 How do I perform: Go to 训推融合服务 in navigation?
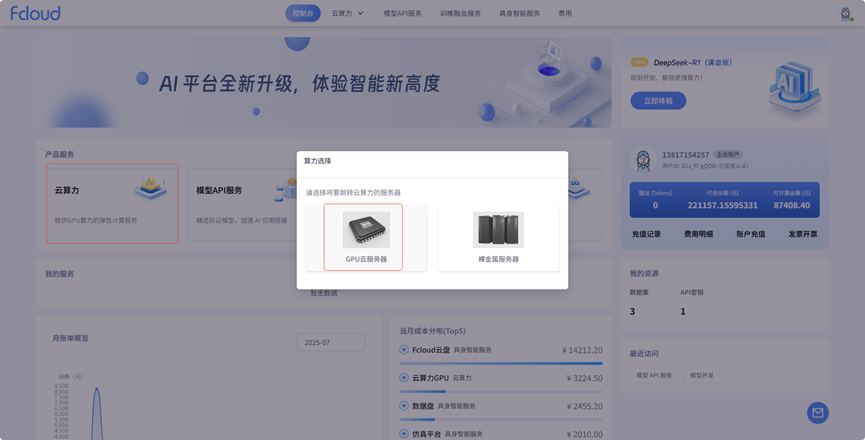(x=460, y=13)
